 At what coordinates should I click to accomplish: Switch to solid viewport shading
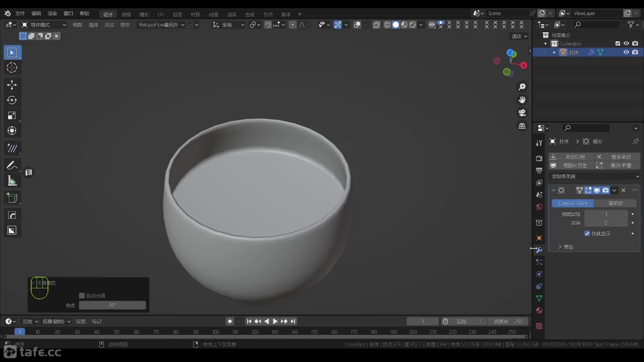point(396,25)
